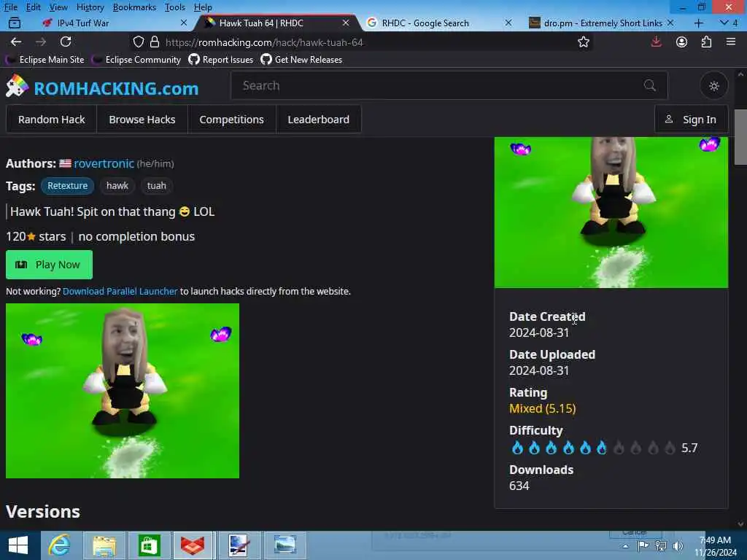Screen dimensions: 747x560
Task: Bookmark this page with the star icon
Action: tap(583, 42)
